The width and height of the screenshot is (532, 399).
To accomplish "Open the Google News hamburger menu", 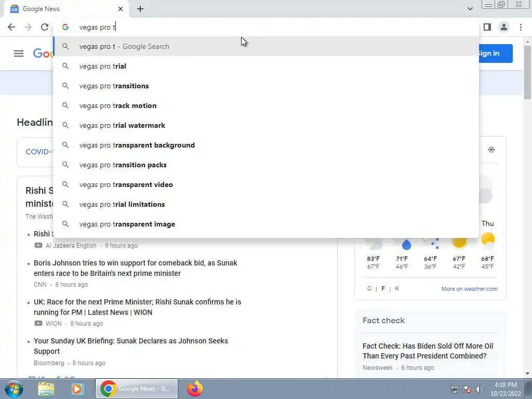I will click(x=19, y=54).
